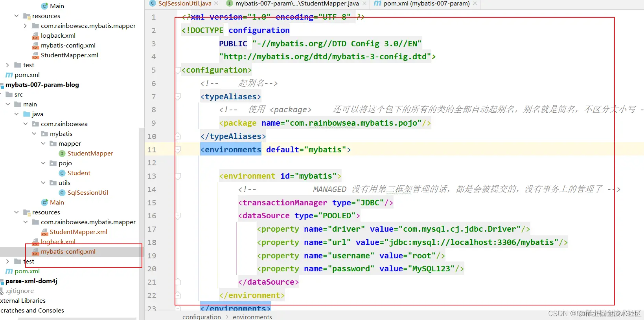The height and width of the screenshot is (320, 644).
Task: Click the src folder icon
Action: coord(9,94)
